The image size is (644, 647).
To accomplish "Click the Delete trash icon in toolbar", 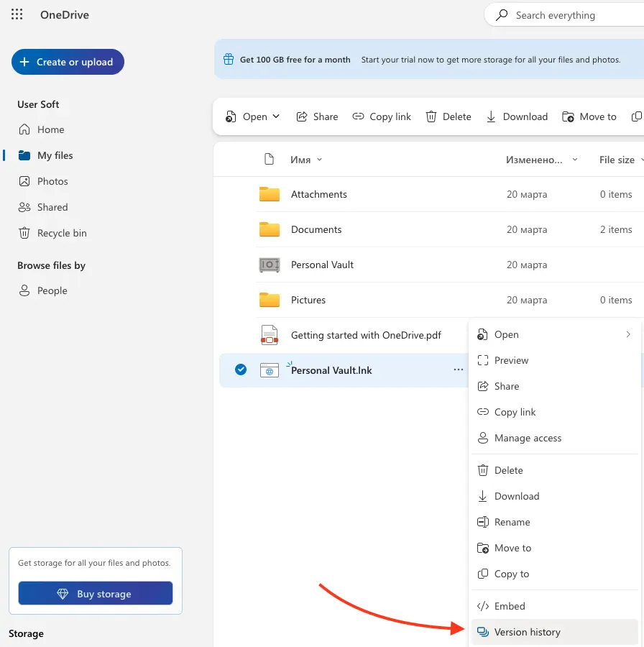I will point(431,116).
